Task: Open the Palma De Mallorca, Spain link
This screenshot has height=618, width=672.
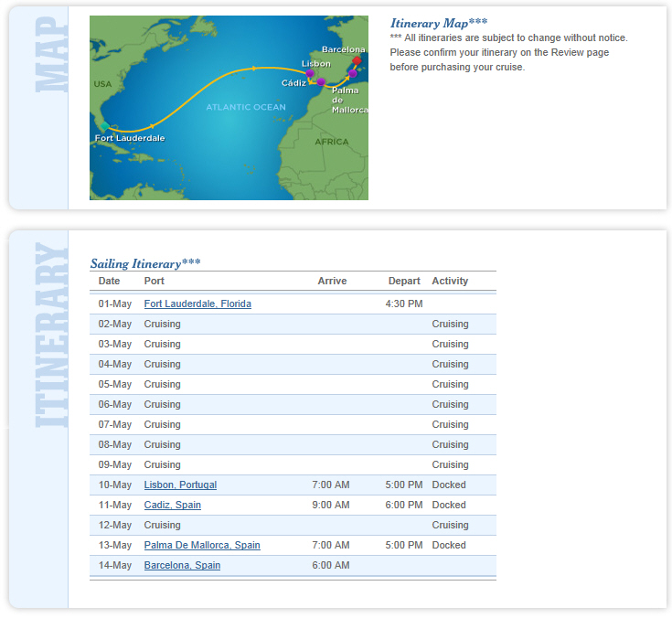Action: (202, 545)
